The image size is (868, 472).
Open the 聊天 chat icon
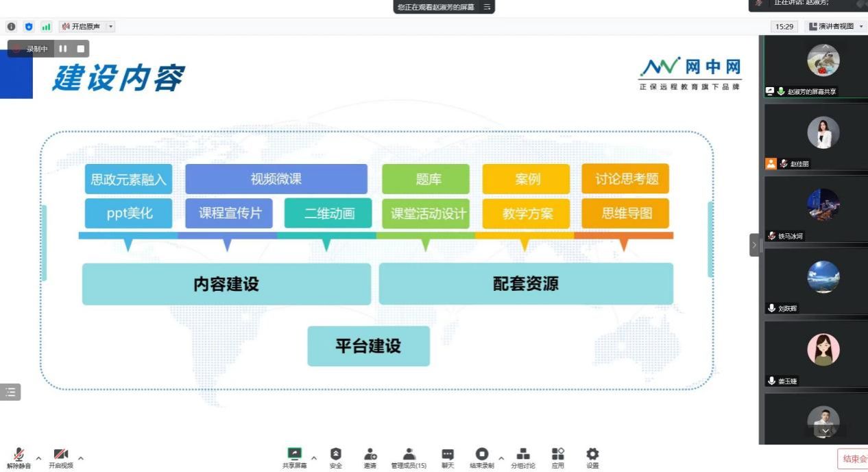click(448, 454)
